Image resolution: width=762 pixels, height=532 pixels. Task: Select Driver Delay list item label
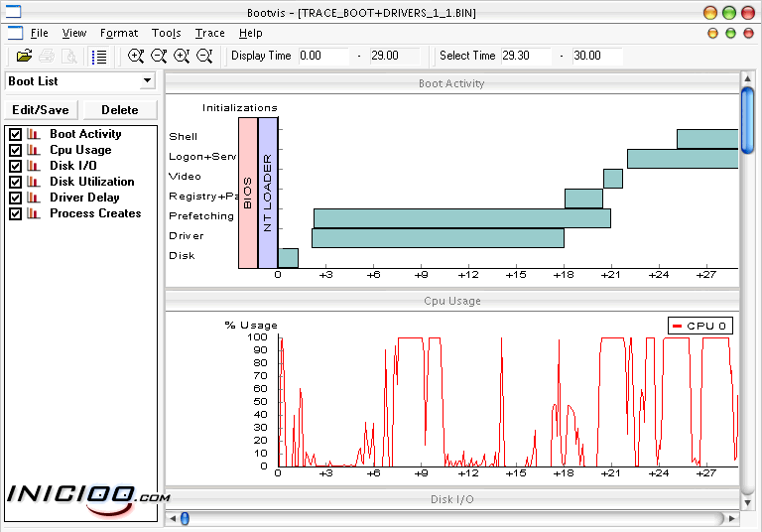point(84,198)
